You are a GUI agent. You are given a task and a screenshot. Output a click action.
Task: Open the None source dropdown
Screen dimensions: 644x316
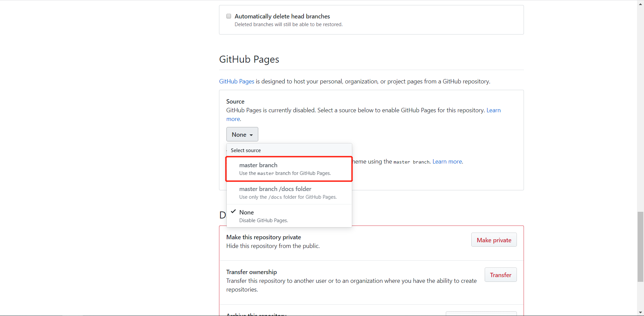242,134
